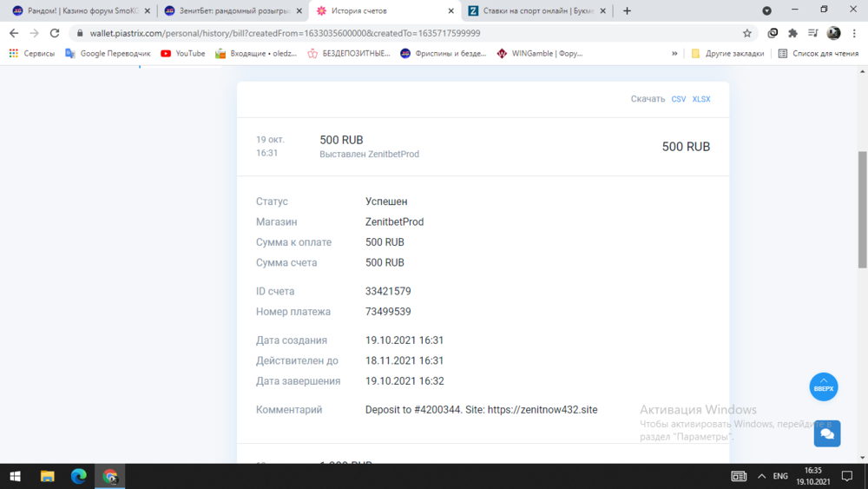Open File Explorer from the taskbar
Screen dimensions: 868x489
point(47,476)
